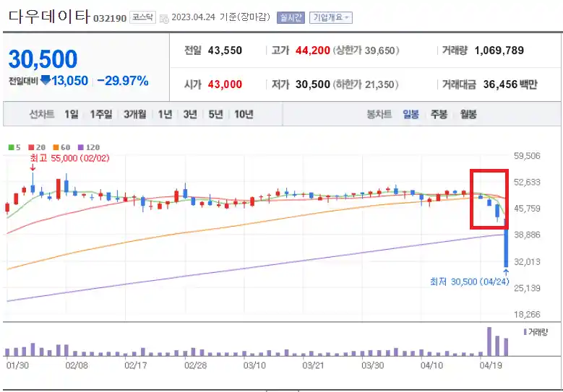The width and height of the screenshot is (563, 392).
Task: Click the 코스닥 market badge
Action: (142, 17)
